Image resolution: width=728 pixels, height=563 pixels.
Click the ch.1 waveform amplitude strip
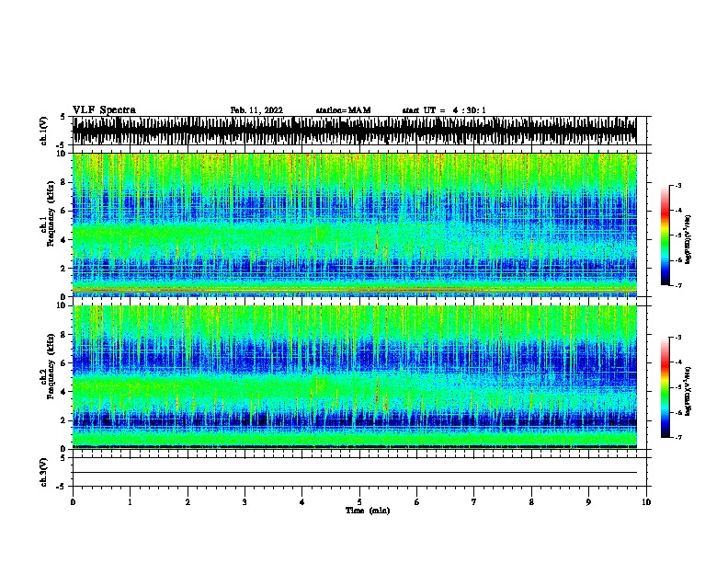355,131
